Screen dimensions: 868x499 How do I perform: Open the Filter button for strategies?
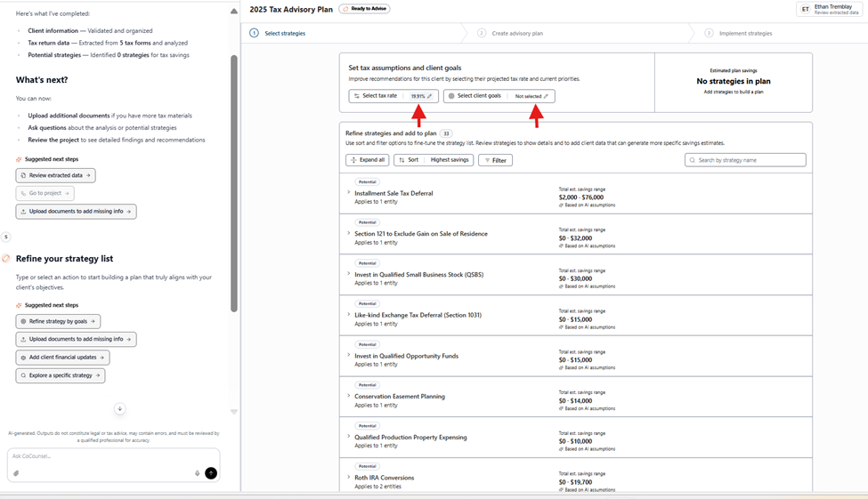(x=495, y=160)
